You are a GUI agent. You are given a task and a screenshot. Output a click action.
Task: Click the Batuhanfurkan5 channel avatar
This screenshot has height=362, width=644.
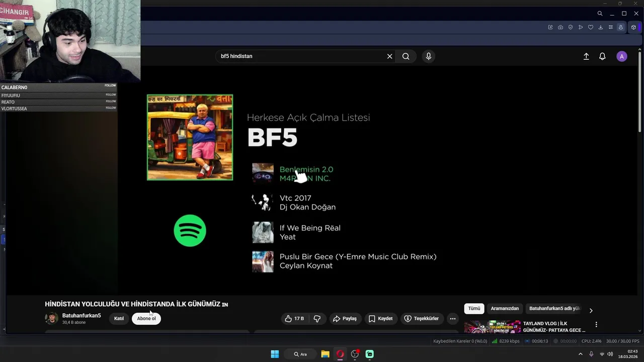tap(51, 318)
